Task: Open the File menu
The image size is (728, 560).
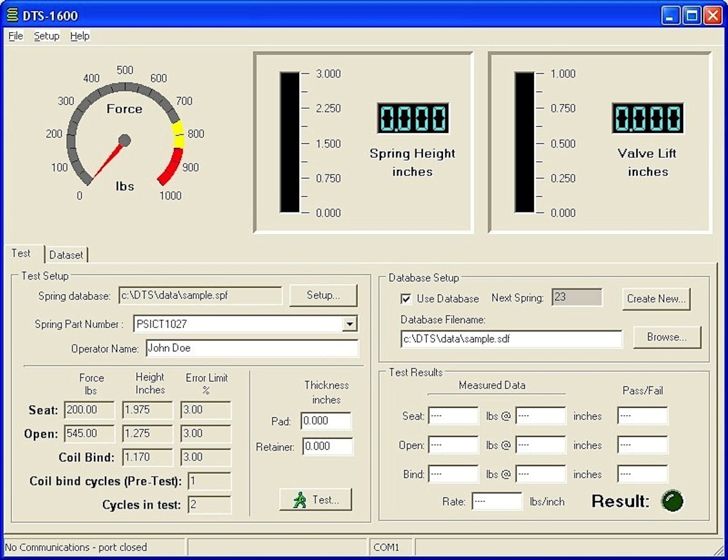Action: click(x=16, y=36)
